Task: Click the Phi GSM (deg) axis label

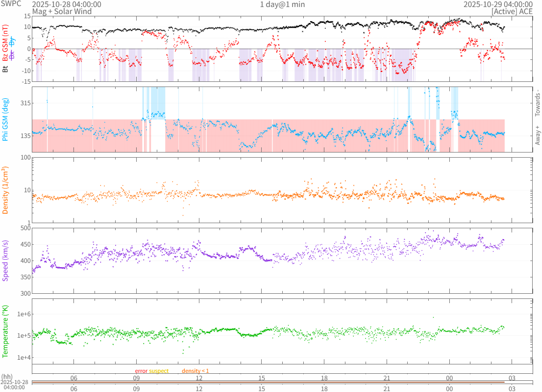Action: point(6,119)
